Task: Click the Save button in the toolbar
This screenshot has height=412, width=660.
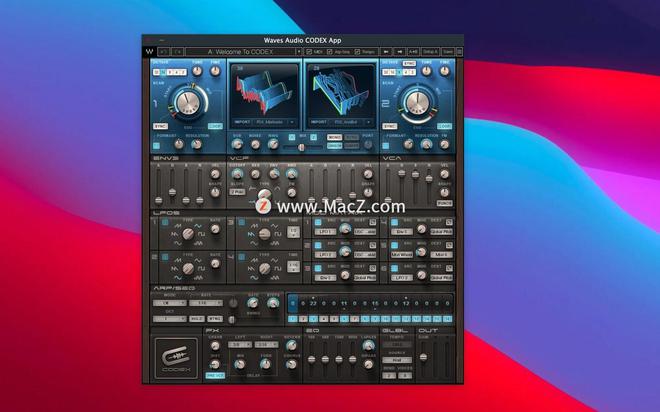Action: pyautogui.click(x=447, y=51)
